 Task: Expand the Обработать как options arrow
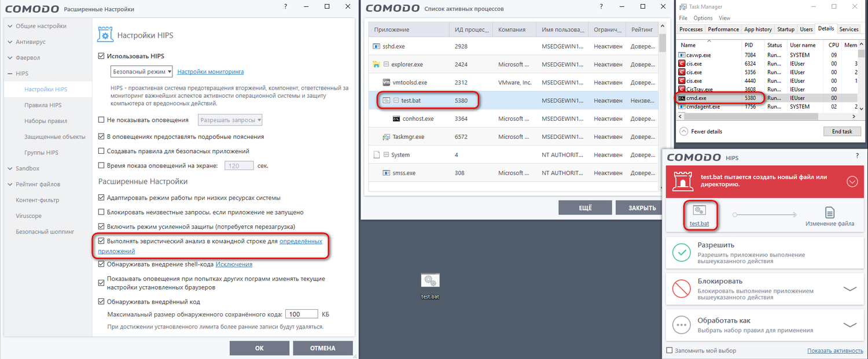[849, 325]
